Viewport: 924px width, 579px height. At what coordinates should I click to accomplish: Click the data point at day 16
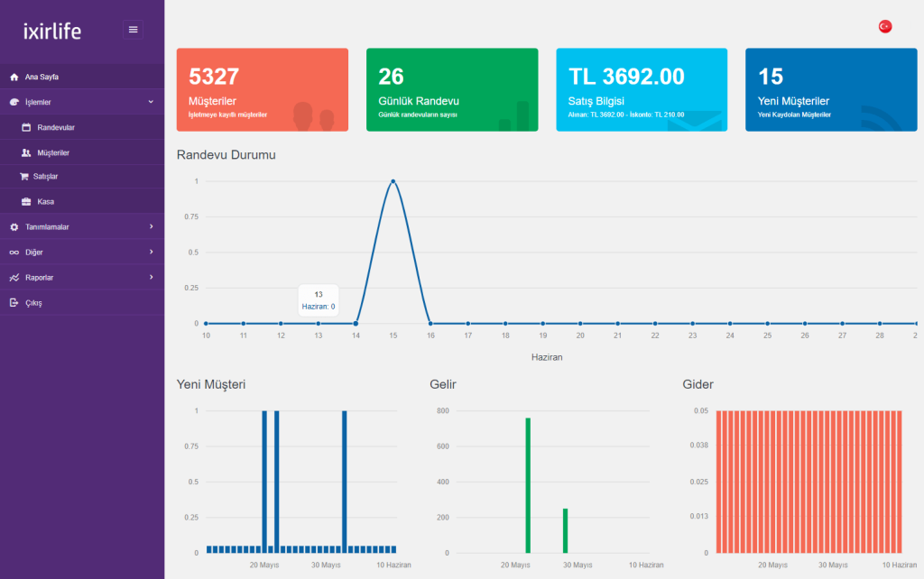click(x=430, y=324)
